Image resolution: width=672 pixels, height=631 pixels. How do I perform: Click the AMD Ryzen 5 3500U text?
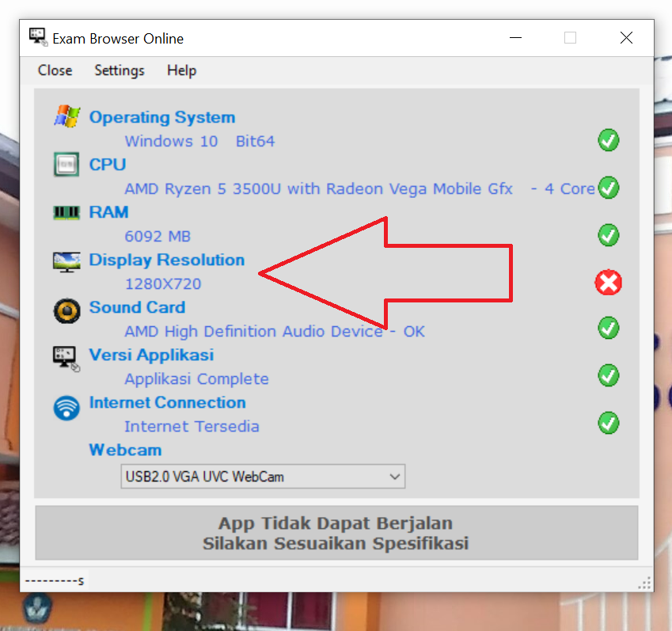[x=203, y=188]
